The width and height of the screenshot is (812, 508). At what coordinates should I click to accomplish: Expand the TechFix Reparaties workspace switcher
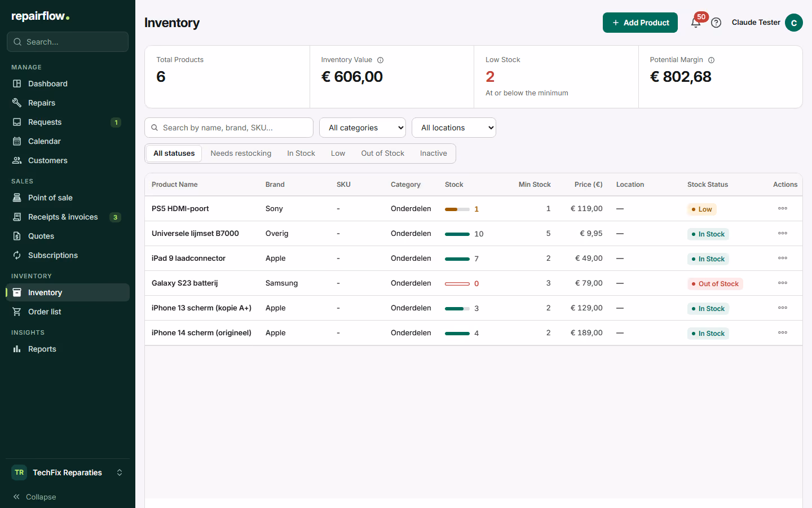[x=68, y=472]
